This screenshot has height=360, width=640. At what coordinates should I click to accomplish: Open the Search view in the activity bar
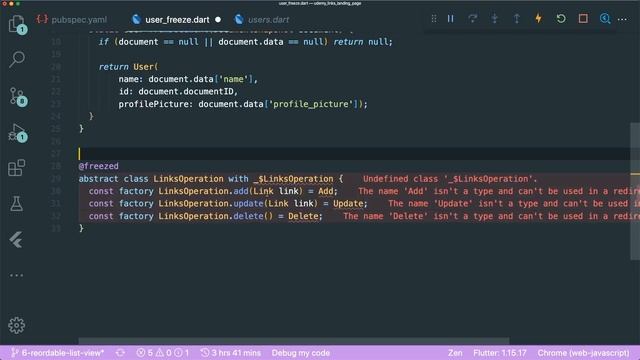pyautogui.click(x=16, y=60)
